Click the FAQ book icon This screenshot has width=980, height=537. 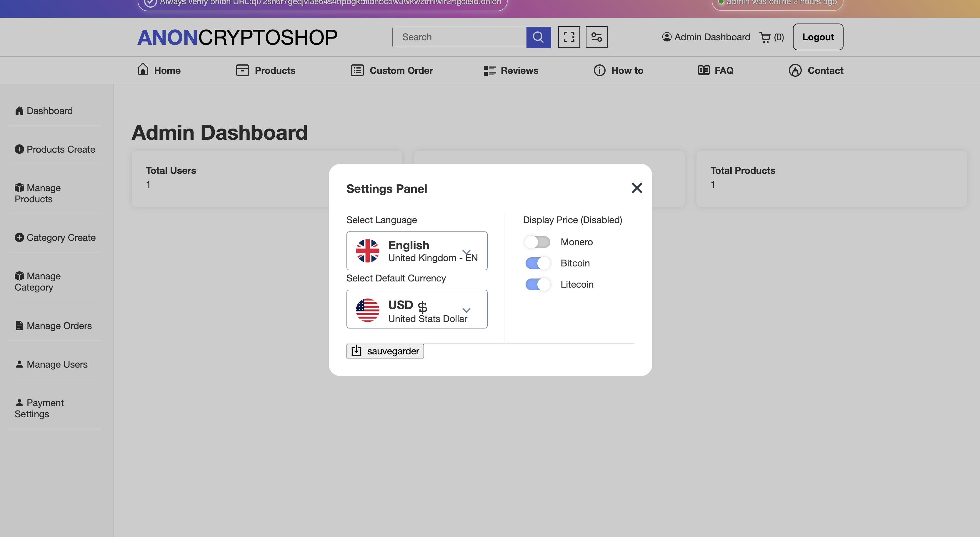[x=704, y=70]
